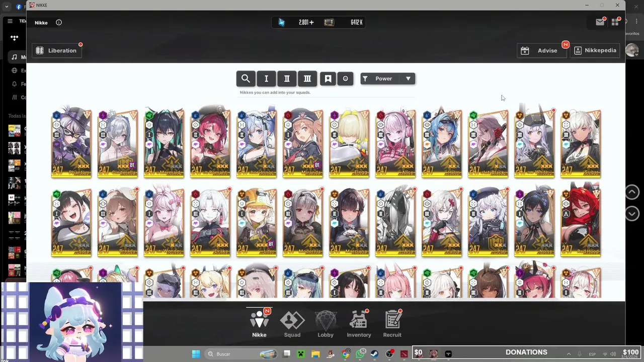Screen dimensions: 644x362
Task: Open the Windows Start menu
Action: [196, 354]
